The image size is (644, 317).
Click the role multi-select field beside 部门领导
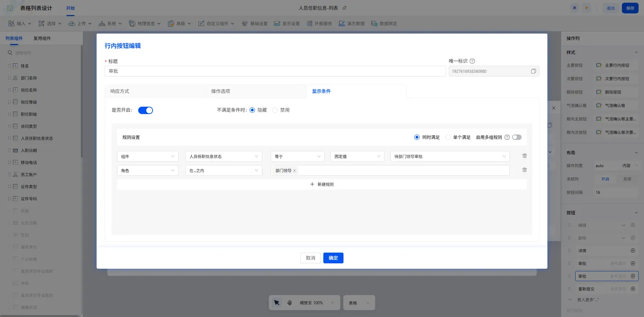(x=390, y=171)
